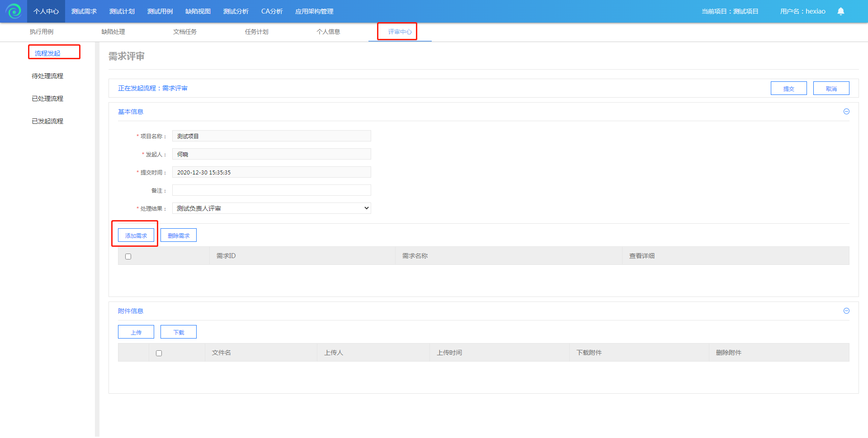Collapse the 基本信息 section
This screenshot has height=438, width=868.
pos(846,112)
